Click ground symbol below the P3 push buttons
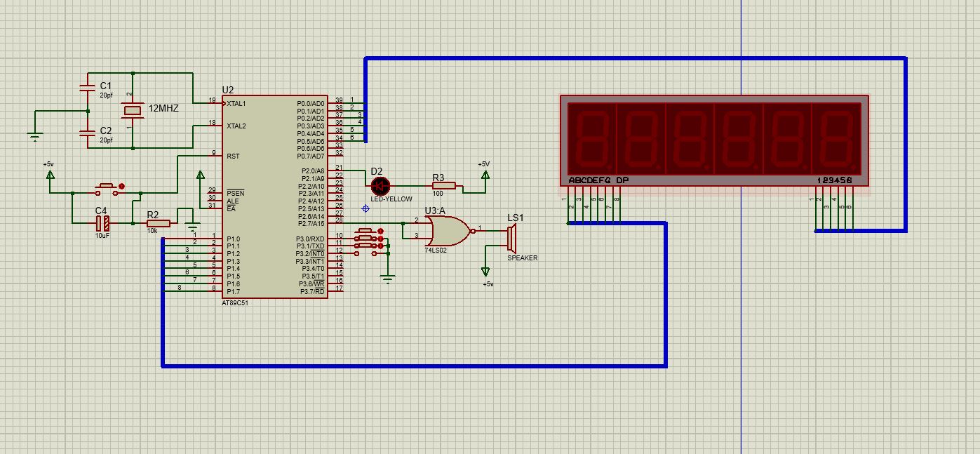This screenshot has height=454, width=980. click(388, 280)
